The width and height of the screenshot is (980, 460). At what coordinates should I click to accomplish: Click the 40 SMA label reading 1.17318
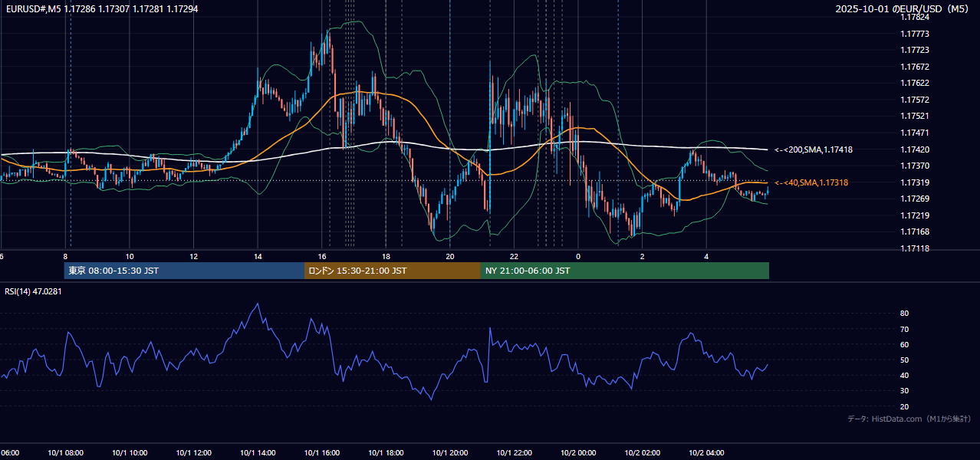click(811, 182)
